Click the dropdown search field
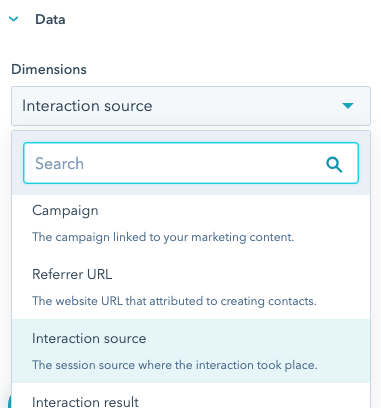Image resolution: width=381 pixels, height=408 pixels. point(191,163)
